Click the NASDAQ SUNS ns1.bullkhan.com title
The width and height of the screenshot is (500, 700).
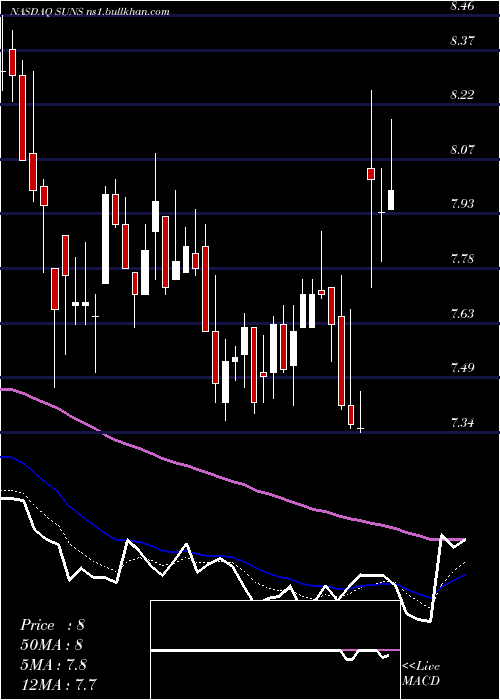pos(89,12)
